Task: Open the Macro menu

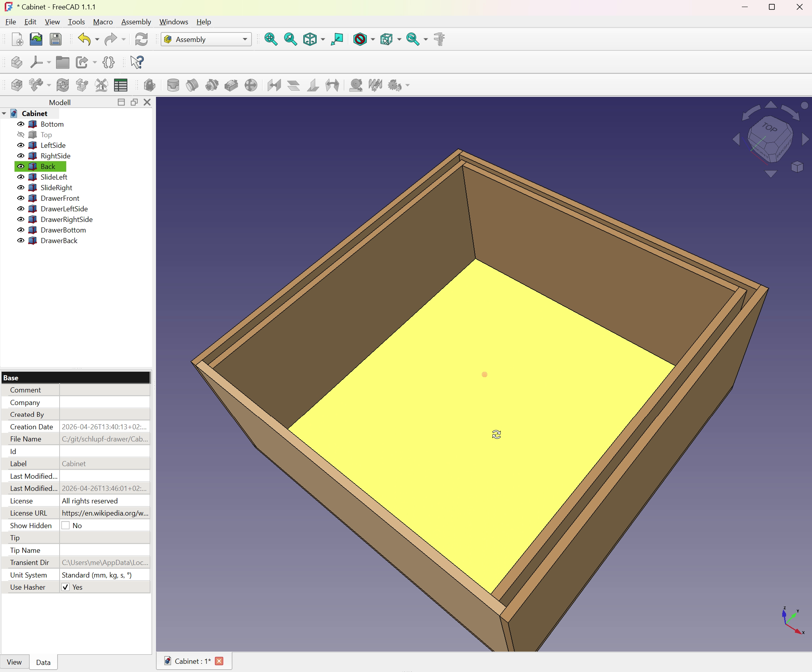Action: click(x=103, y=22)
